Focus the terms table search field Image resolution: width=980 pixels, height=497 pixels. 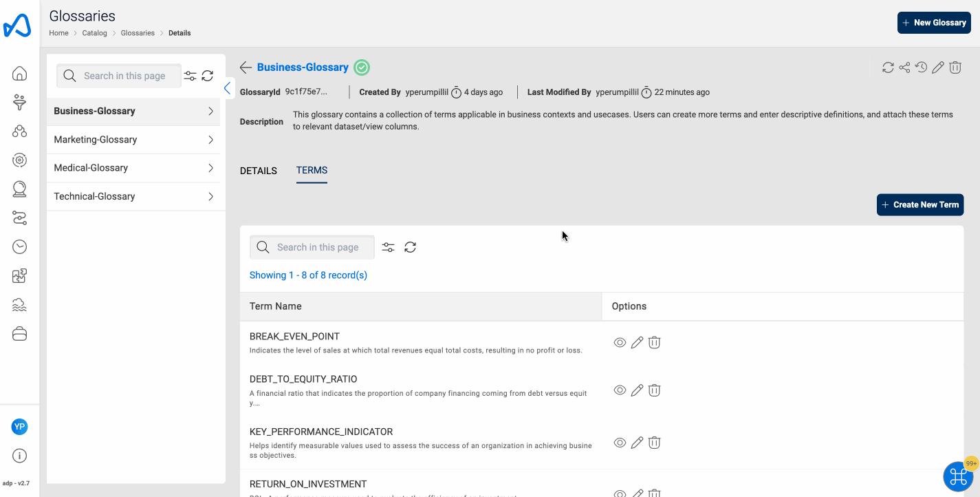point(312,247)
